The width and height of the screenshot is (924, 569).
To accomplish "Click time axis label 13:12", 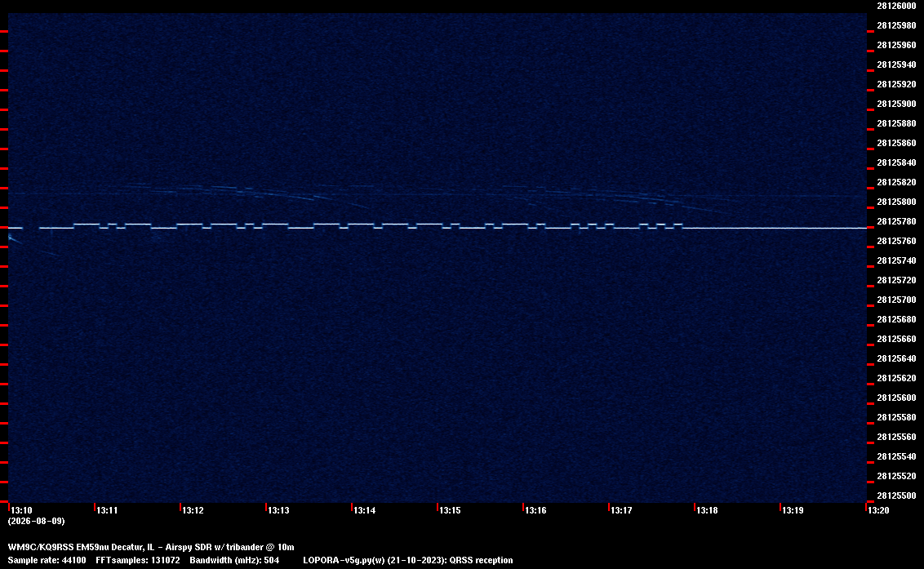I will pos(193,510).
